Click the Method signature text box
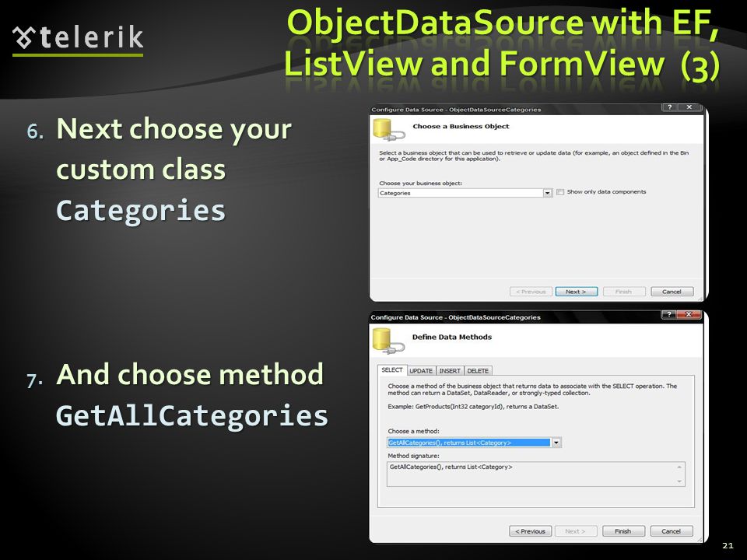This screenshot has width=747, height=560. pos(536,474)
